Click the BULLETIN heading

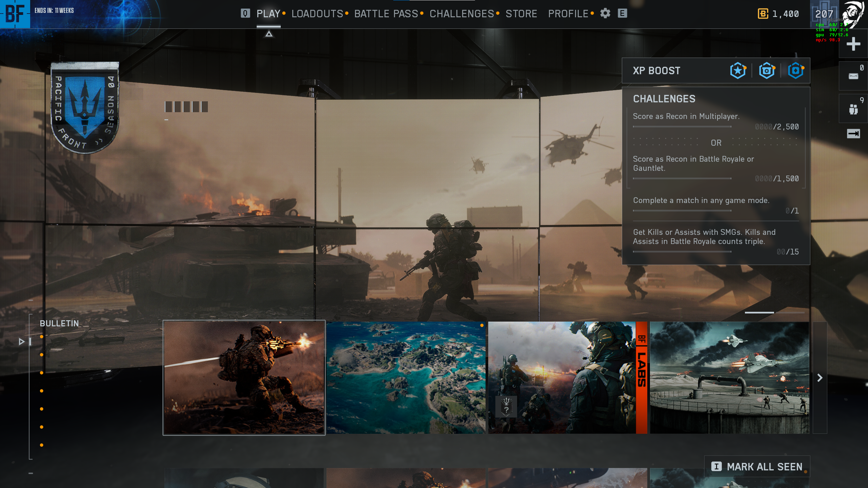point(59,323)
